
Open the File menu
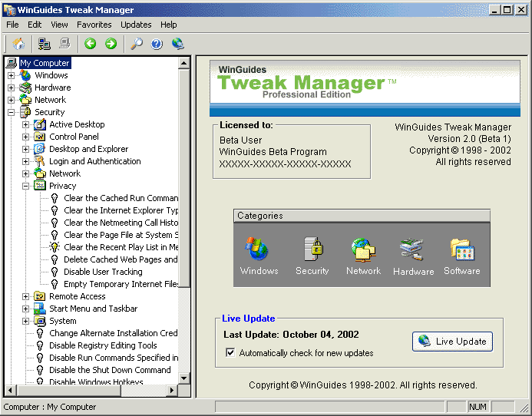pos(12,25)
